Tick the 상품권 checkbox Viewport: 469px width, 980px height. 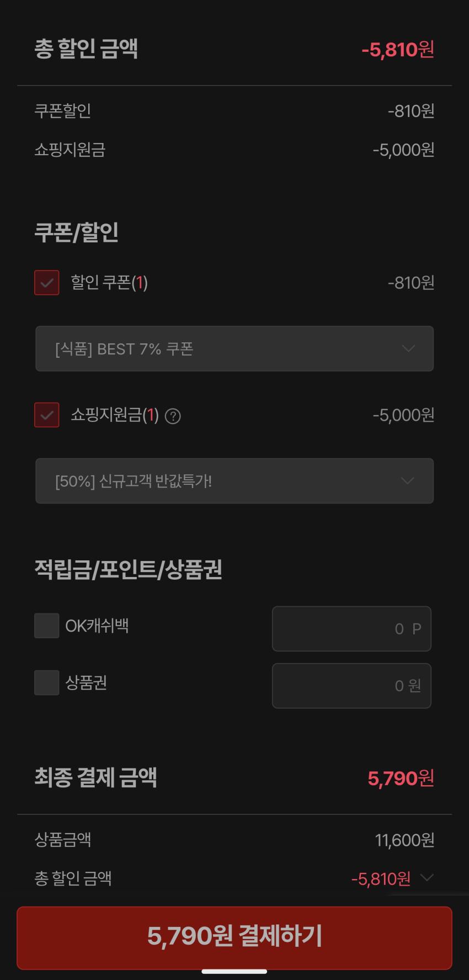[47, 682]
